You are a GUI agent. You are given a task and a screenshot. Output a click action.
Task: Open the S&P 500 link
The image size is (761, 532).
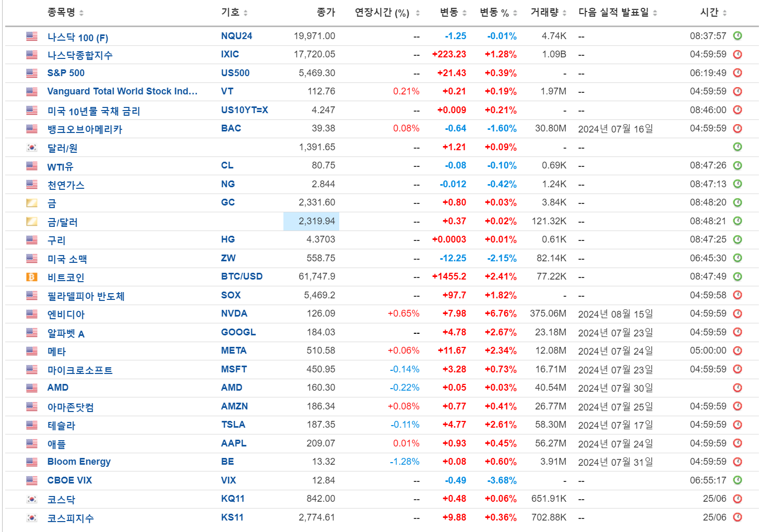[x=66, y=73]
